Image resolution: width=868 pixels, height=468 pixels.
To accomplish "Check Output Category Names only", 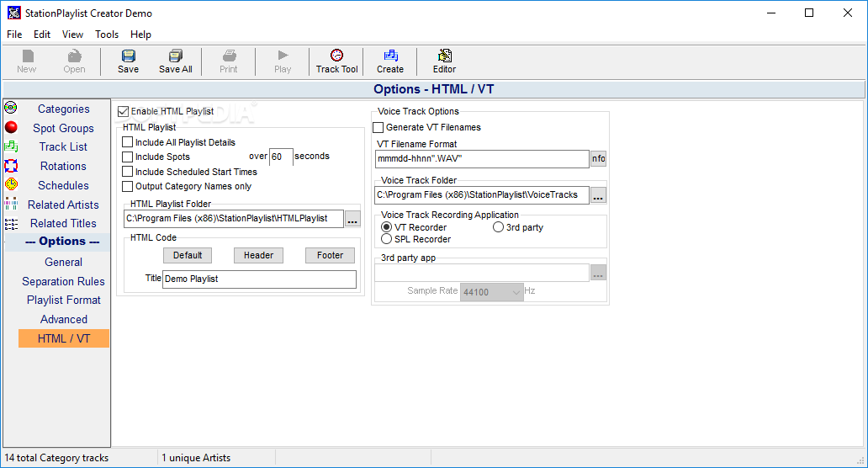I will tap(127, 186).
